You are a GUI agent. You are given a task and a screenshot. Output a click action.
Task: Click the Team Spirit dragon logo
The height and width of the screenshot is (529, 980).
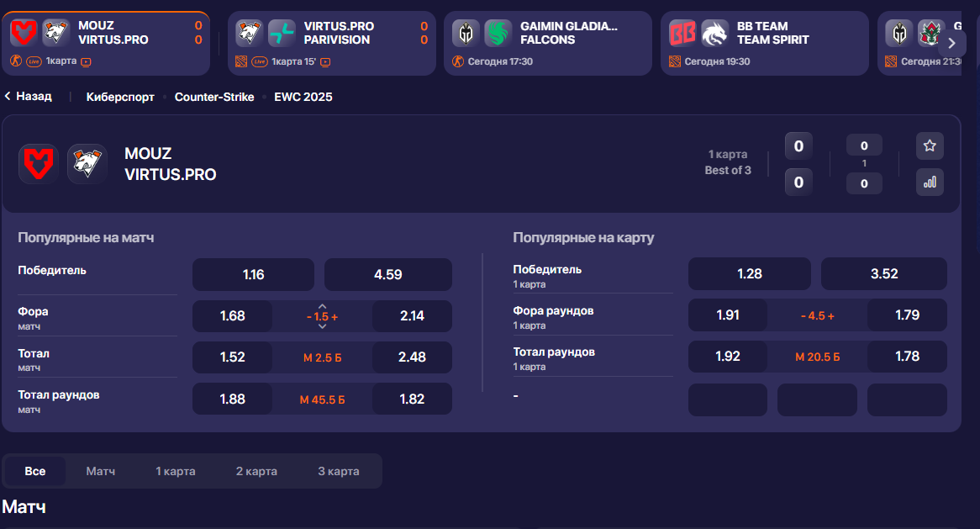(715, 33)
